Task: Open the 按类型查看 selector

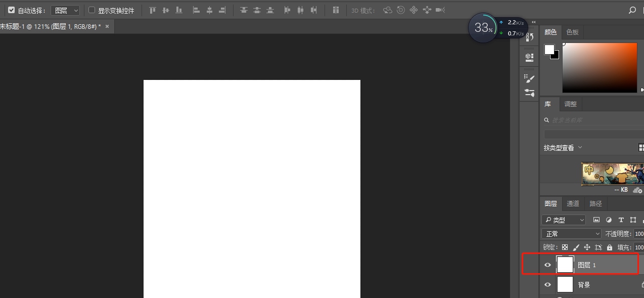Action: 561,147
